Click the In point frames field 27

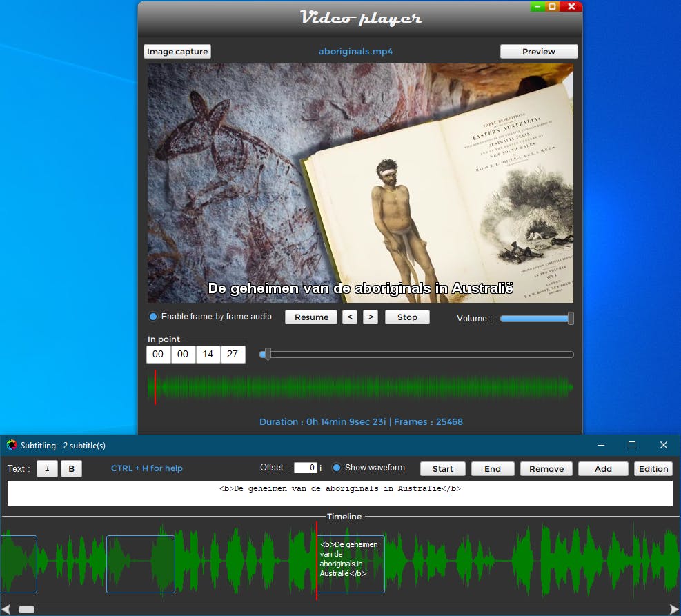pyautogui.click(x=233, y=355)
